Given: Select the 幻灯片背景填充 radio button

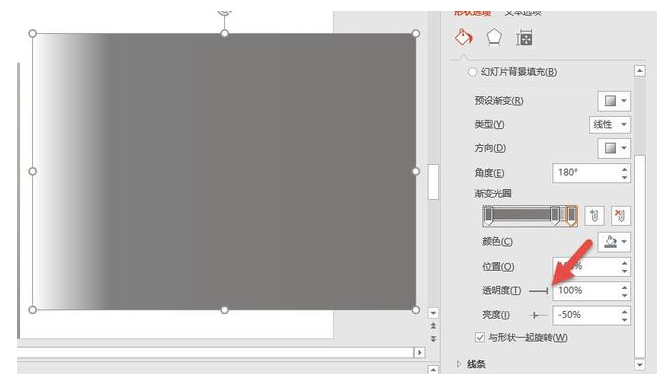Looking at the screenshot, I should (472, 72).
